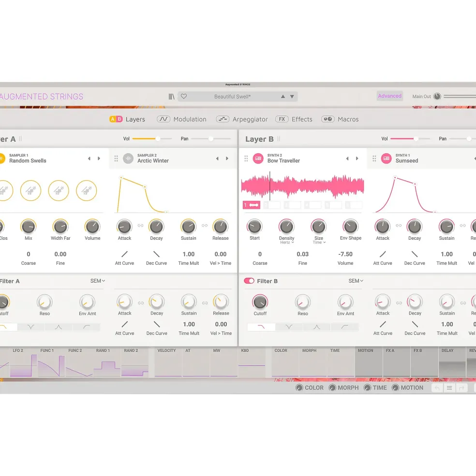Click the TIME macro knob in bottom bar
The width and height of the screenshot is (476, 476).
click(368, 388)
